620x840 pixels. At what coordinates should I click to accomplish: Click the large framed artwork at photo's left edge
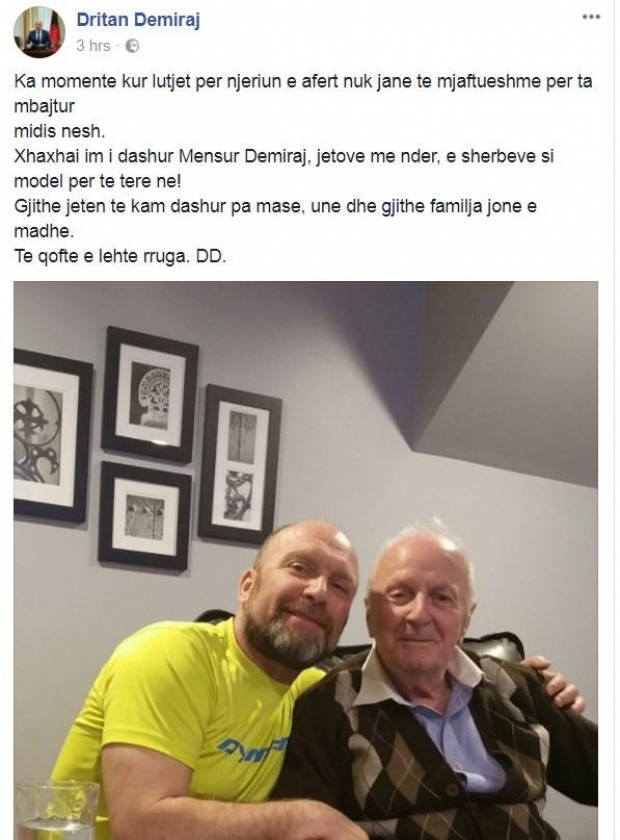pos(51,435)
